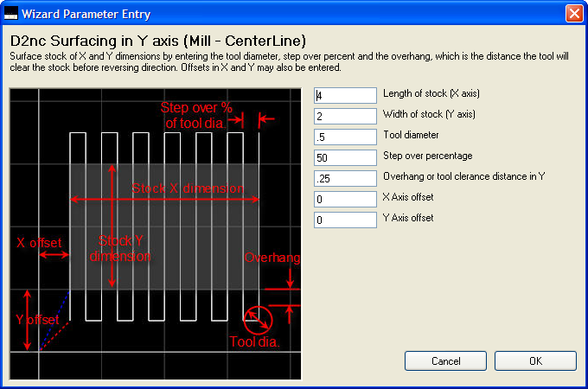
Task: Click the 'Width of stock (Y axis)' label
Action: click(x=429, y=114)
